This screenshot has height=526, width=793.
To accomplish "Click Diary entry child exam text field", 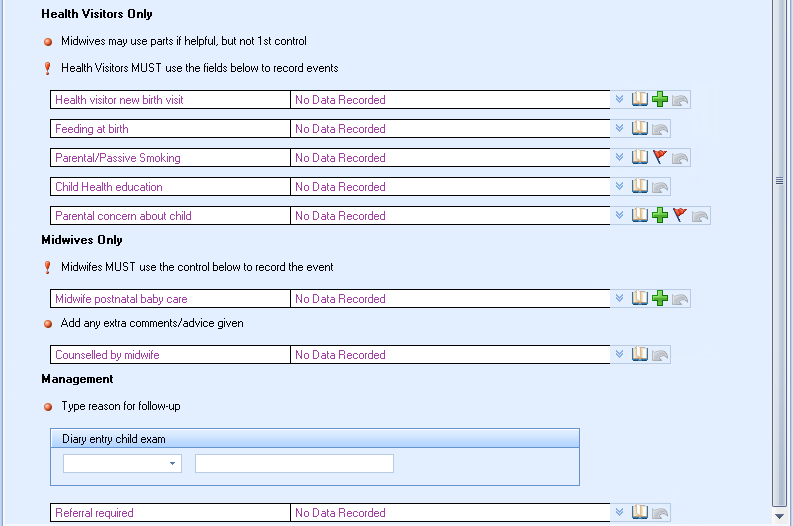I will (294, 463).
